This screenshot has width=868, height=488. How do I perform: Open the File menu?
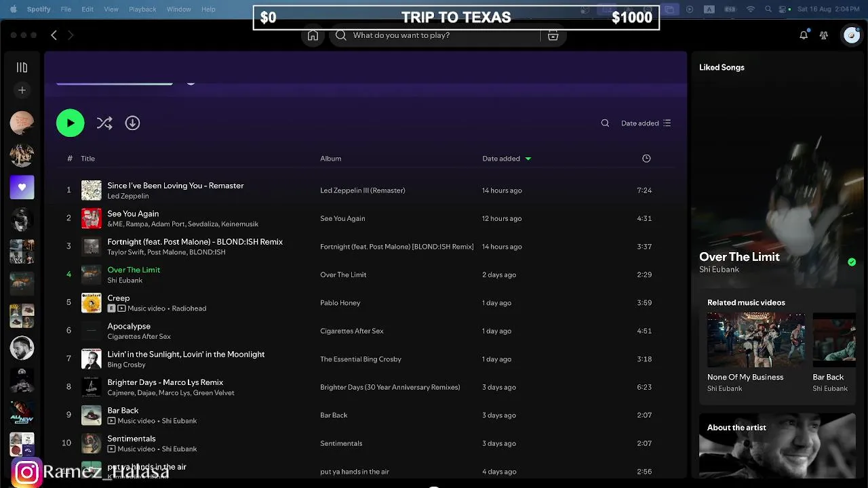pos(66,9)
